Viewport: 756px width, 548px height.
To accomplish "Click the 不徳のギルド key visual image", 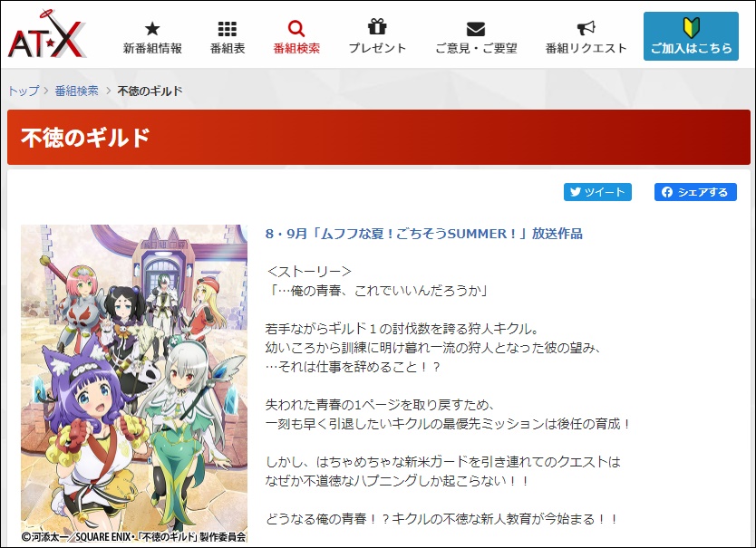I will pyautogui.click(x=134, y=384).
